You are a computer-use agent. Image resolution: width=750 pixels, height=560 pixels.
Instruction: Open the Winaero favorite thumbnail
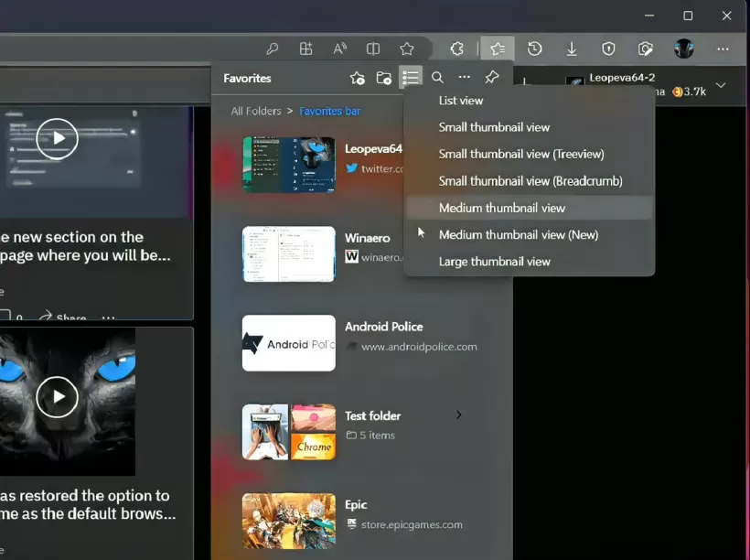(x=289, y=254)
